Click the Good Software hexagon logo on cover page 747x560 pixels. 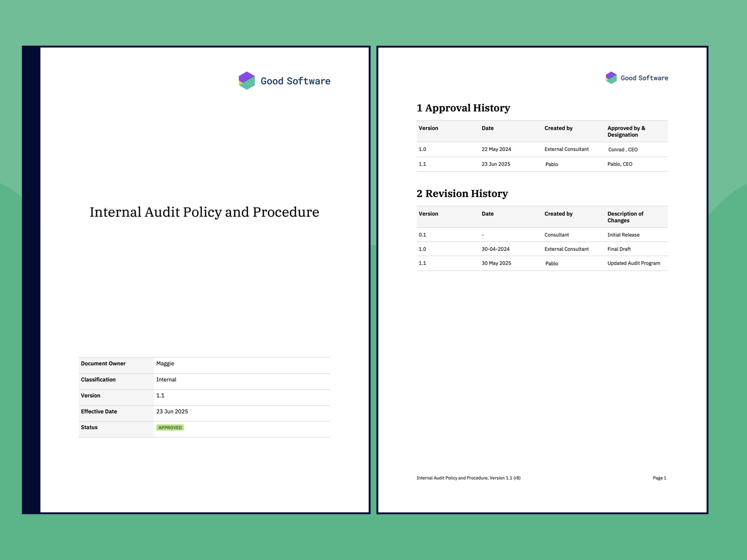pyautogui.click(x=247, y=81)
